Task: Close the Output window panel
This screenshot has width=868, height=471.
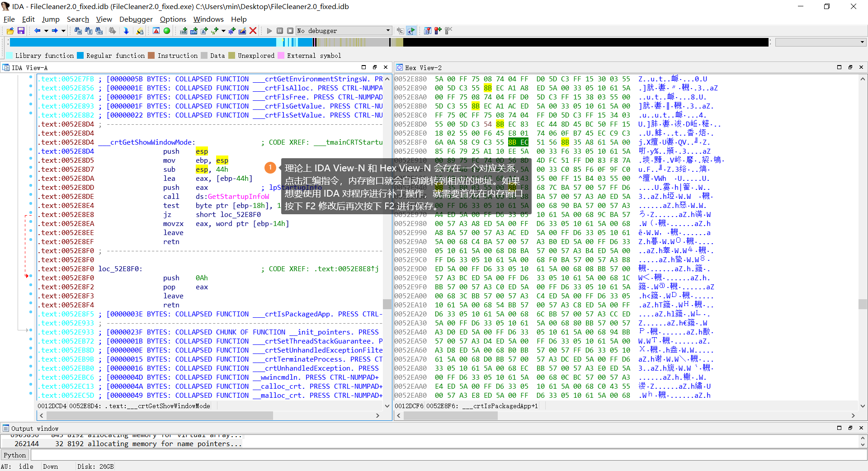Action: coord(861,428)
